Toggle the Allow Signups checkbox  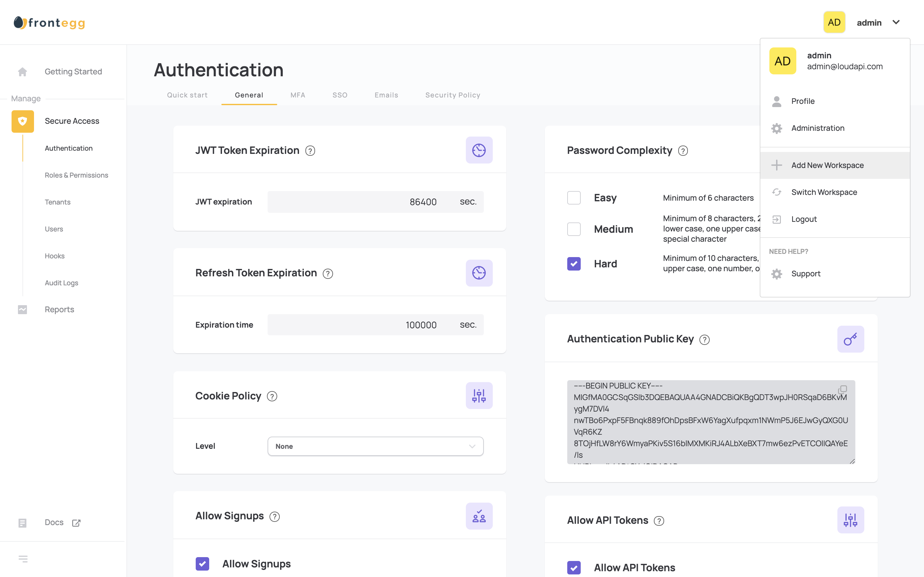click(x=202, y=564)
